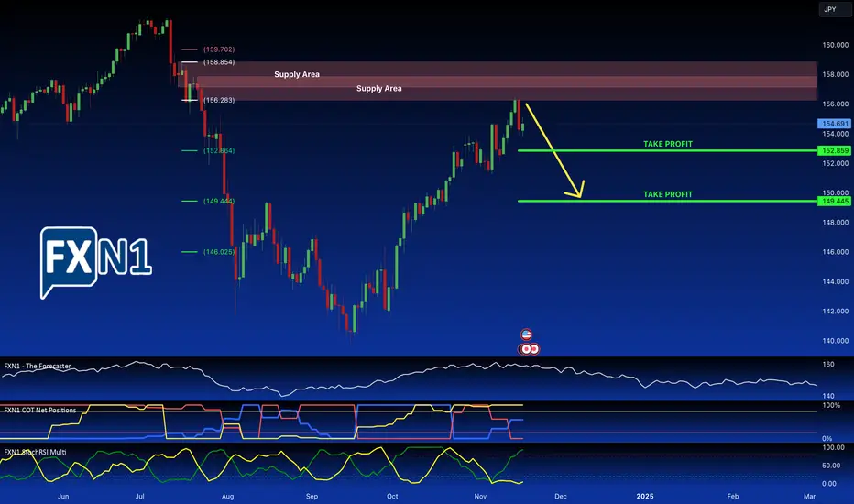Viewport: 854px width, 504px height.
Task: Select 0.00 on the StochRSI scale
Action: (829, 483)
